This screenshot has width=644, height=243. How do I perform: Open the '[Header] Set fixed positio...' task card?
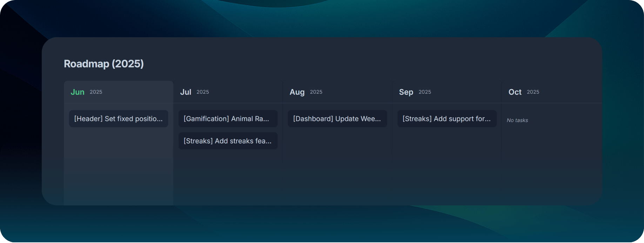(x=119, y=119)
